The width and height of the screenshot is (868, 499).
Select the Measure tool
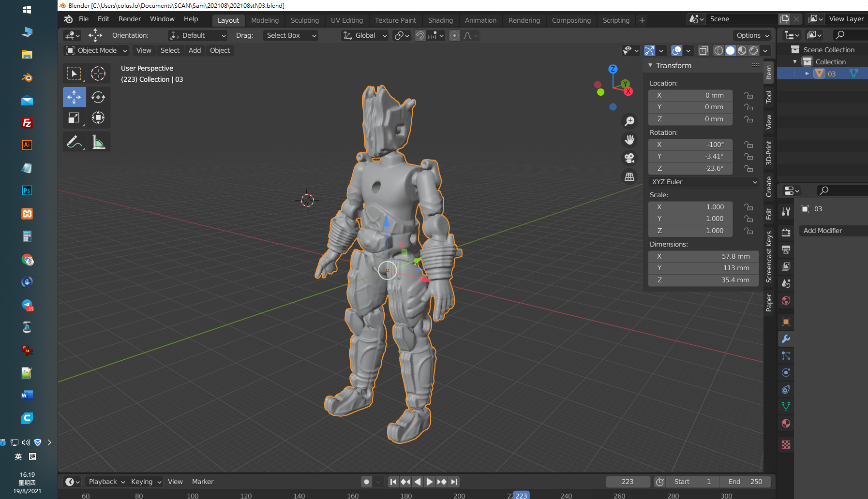point(99,142)
